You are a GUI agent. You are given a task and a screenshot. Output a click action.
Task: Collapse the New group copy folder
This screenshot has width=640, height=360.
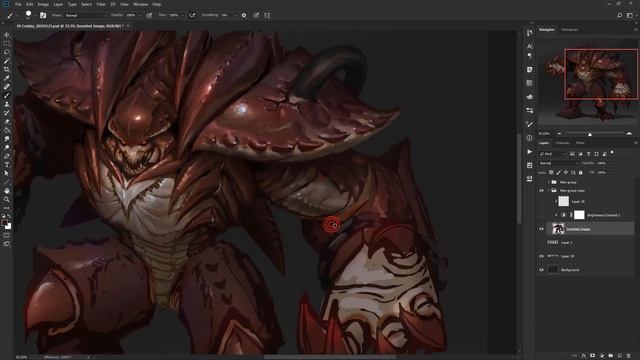(549, 191)
